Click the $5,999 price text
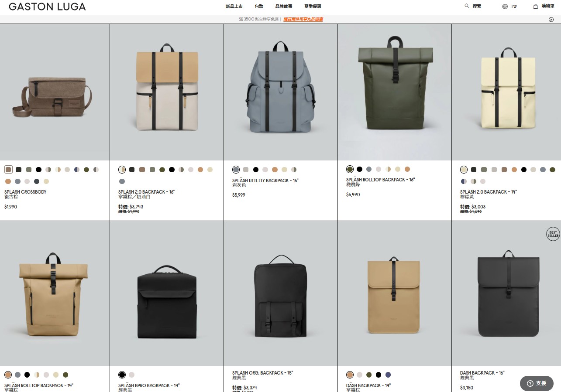Image resolution: width=561 pixels, height=392 pixels. (239, 195)
